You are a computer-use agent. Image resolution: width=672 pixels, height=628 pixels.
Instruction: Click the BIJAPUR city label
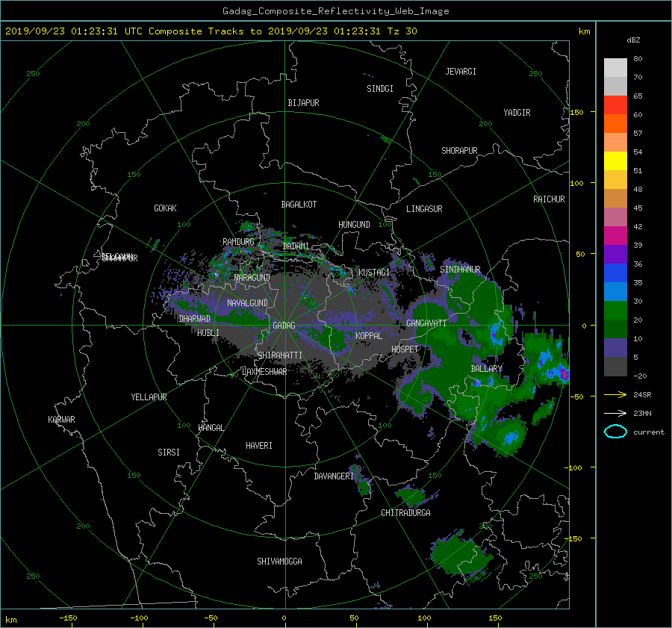click(303, 103)
